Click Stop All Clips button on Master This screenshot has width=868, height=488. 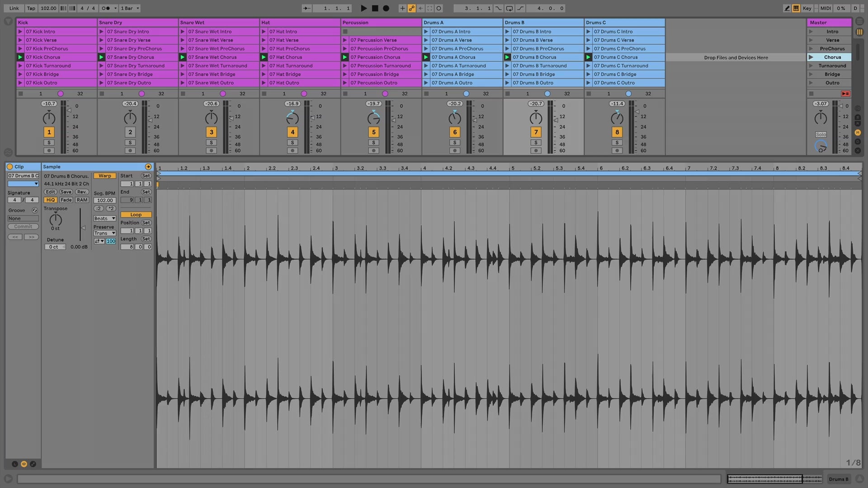point(811,94)
